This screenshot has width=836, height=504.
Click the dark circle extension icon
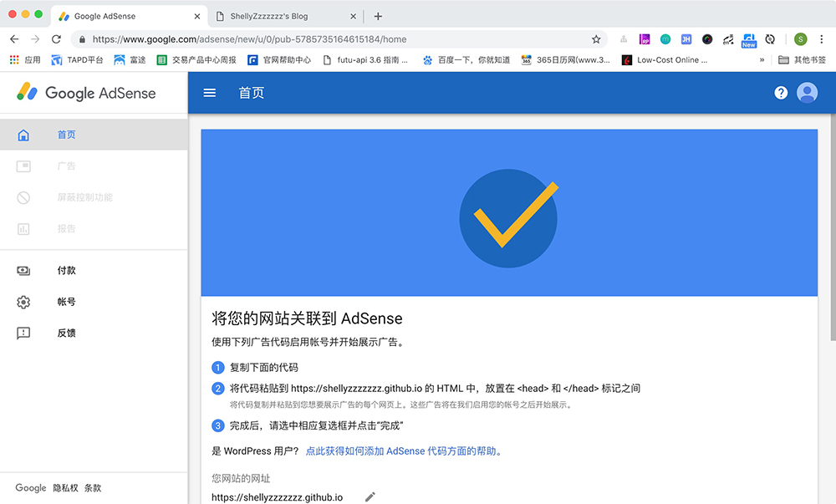707,39
